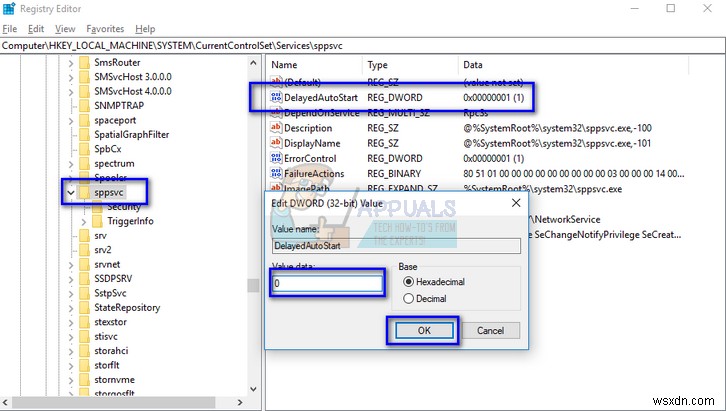726x411 pixels.
Task: Expand the SMSvcHost 4.0.0.0 node
Action: pos(71,92)
